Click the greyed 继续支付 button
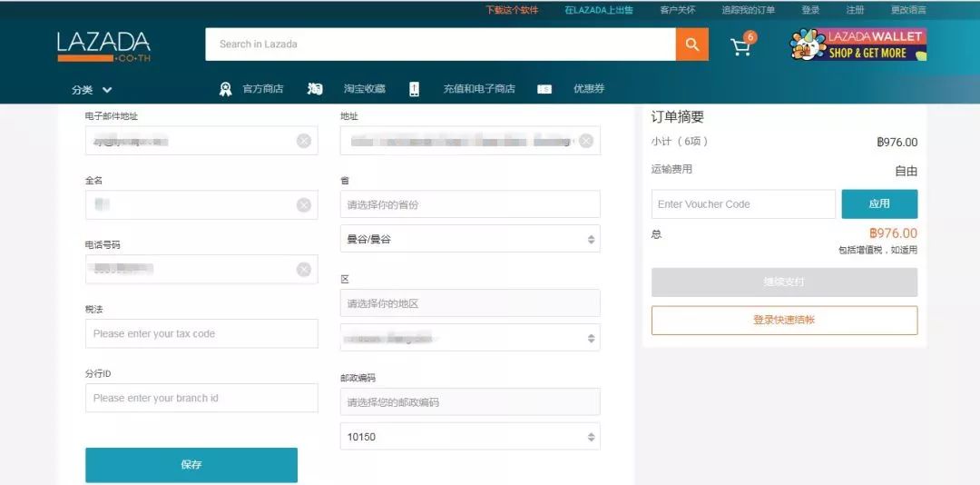Screen dimensions: 980x485 (x=784, y=282)
